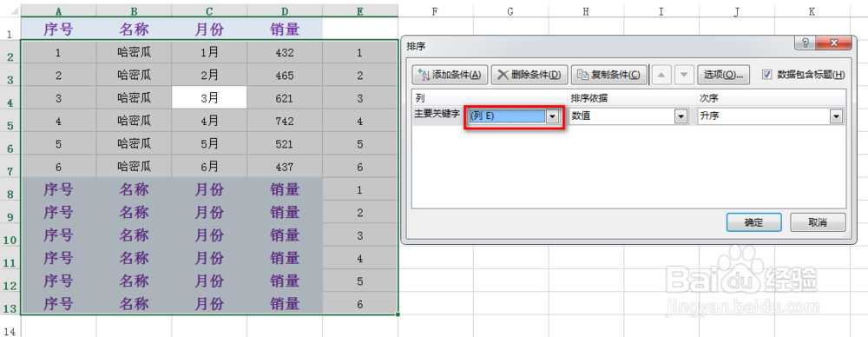Click cell C3 showing 2月
The width and height of the screenshot is (868, 337).
point(208,76)
